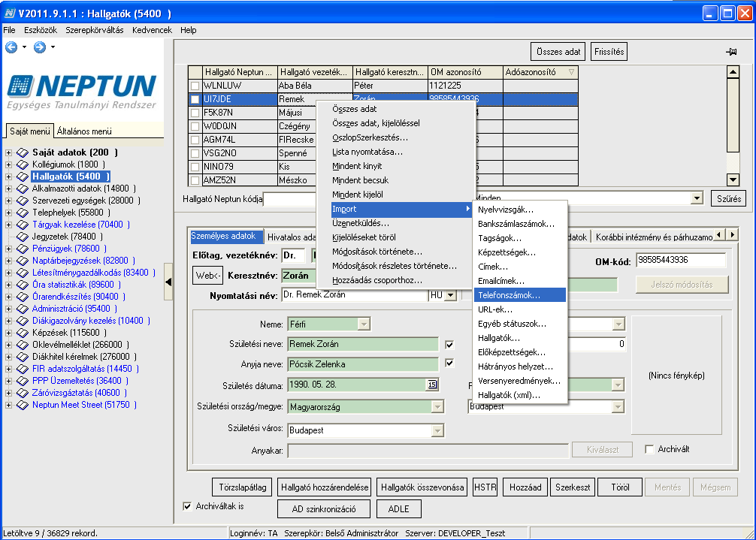Screen dimensions: 756x540
Task: Choose Telefonszámok... from the Import submenu
Action: point(520,295)
